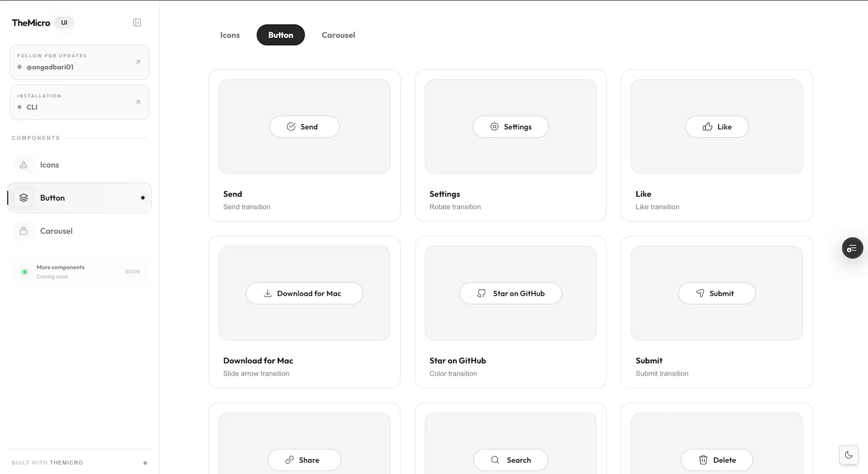This screenshot has width=868, height=474.
Task: Click the arrow icon in Installation card
Action: click(x=138, y=102)
